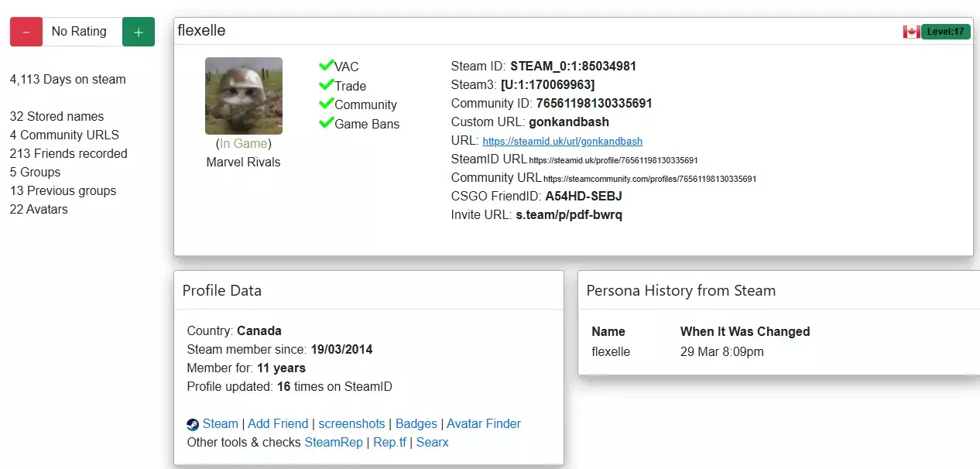Click flexelle in the Persona History table
The width and height of the screenshot is (980, 469).
click(611, 351)
